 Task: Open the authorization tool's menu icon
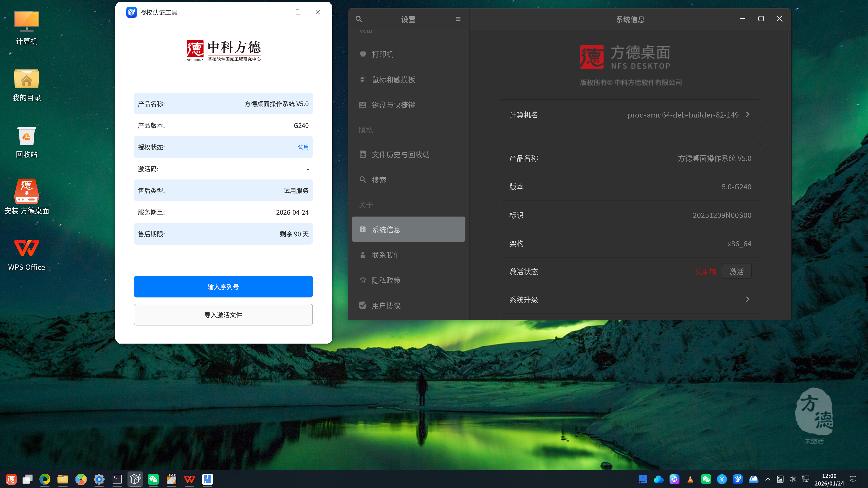coord(297,12)
